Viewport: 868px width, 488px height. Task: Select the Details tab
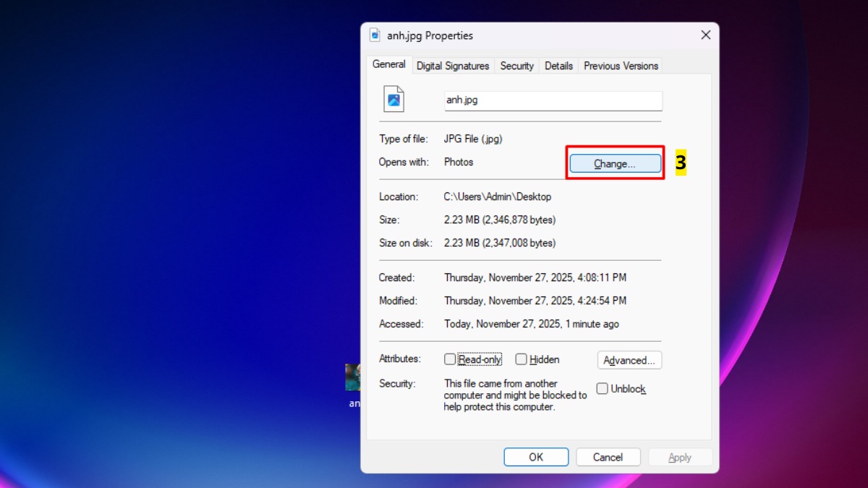[x=558, y=66]
